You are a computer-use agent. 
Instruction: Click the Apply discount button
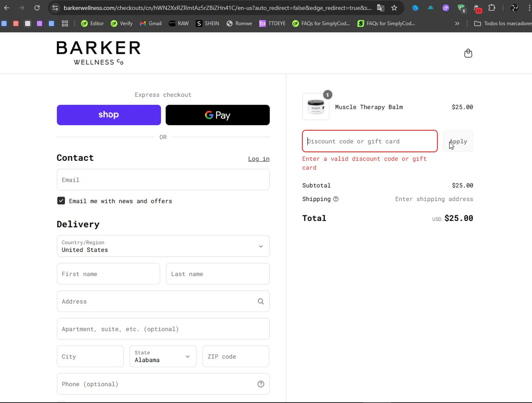pos(458,141)
